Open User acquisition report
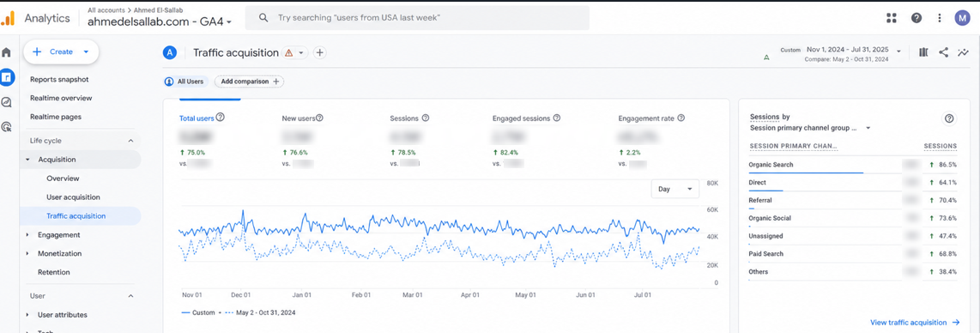980x333 pixels. click(73, 197)
